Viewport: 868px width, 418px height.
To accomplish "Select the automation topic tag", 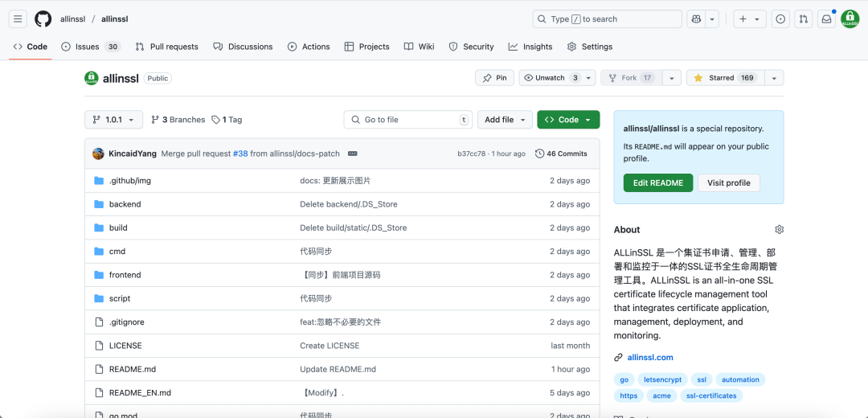I will tap(740, 379).
